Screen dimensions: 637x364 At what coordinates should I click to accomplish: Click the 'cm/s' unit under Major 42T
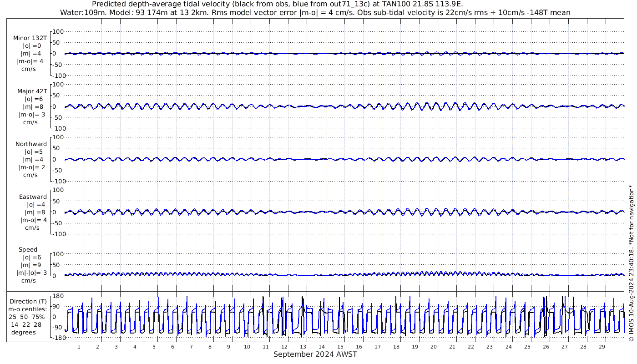coord(30,122)
